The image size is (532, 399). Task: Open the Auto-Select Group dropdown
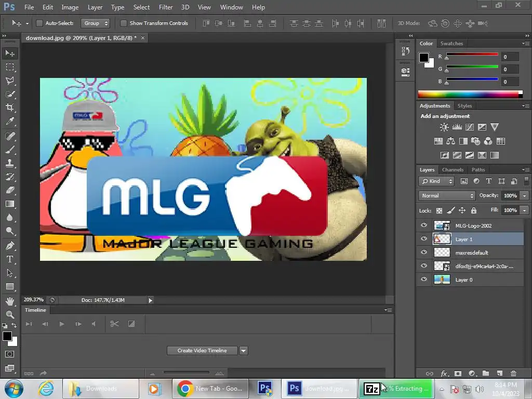[x=95, y=23]
